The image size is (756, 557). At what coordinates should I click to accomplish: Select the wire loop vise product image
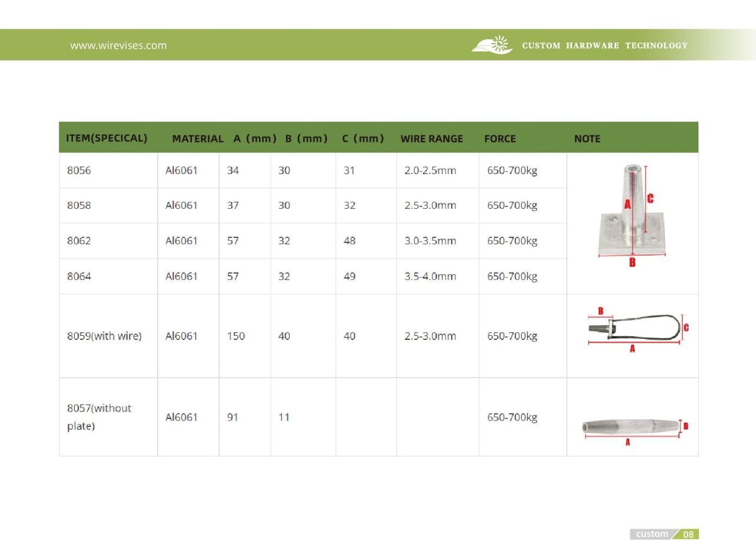coord(634,329)
